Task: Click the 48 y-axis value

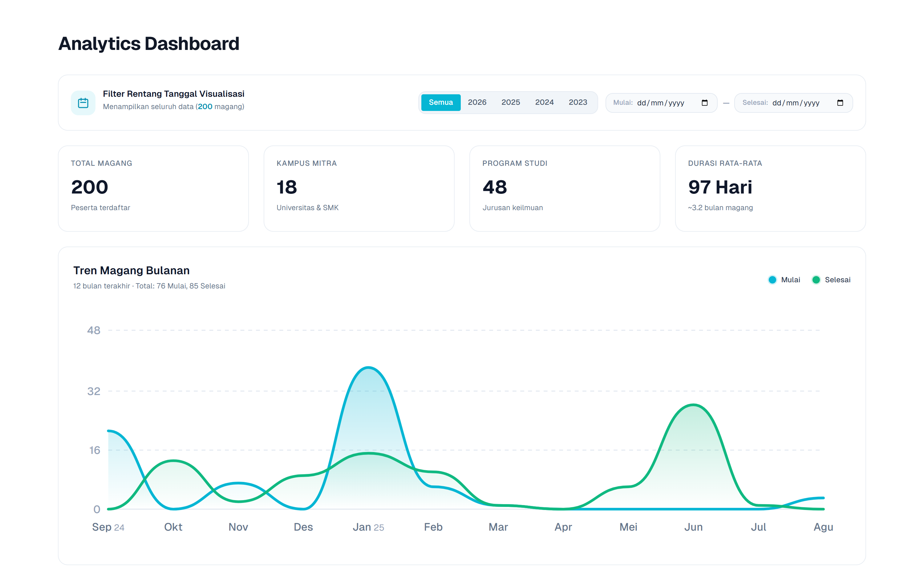Action: pyautogui.click(x=94, y=330)
